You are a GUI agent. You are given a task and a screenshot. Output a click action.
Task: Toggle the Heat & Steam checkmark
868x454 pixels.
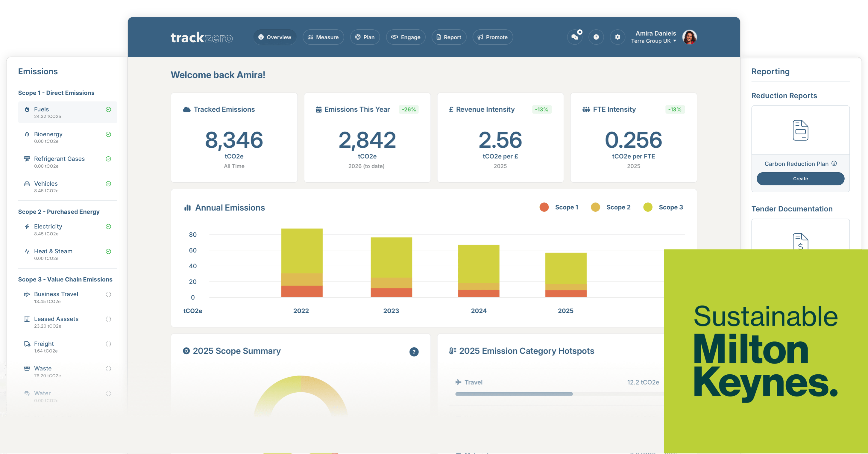(x=108, y=252)
